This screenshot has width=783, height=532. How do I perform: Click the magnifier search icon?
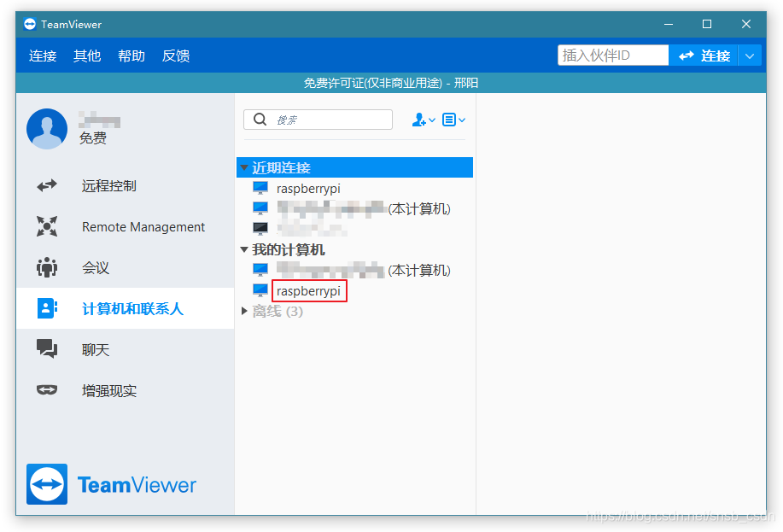pyautogui.click(x=260, y=120)
